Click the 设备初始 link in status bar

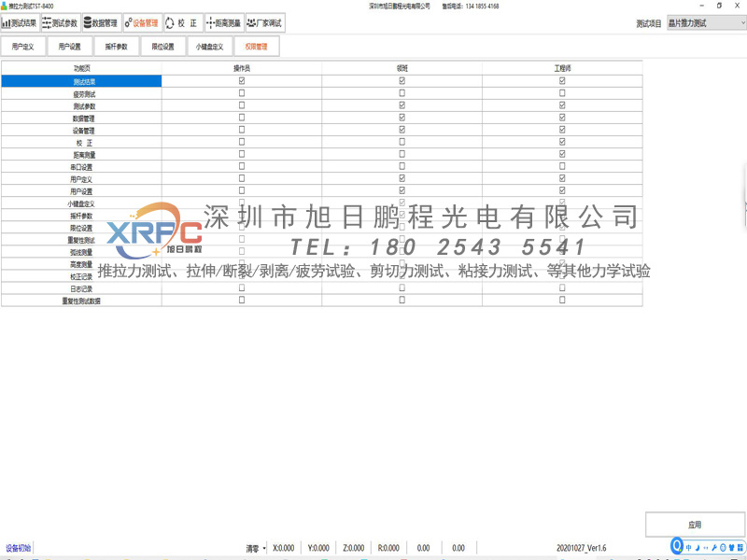18,548
